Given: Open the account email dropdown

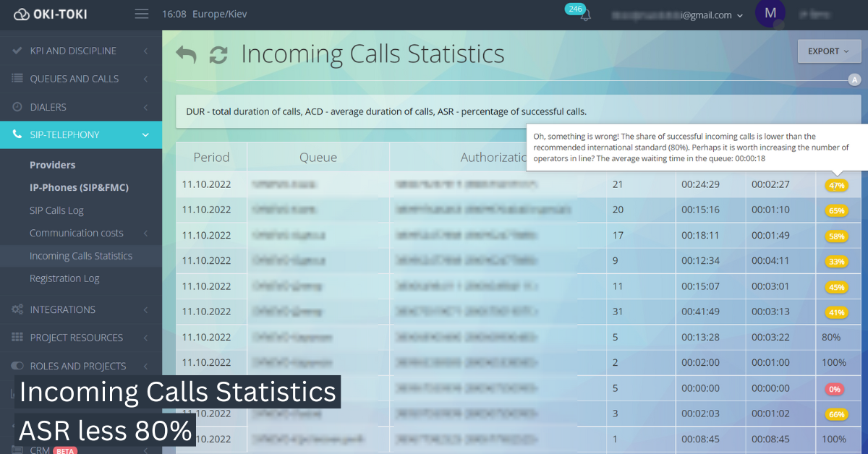Looking at the screenshot, I should 677,15.
